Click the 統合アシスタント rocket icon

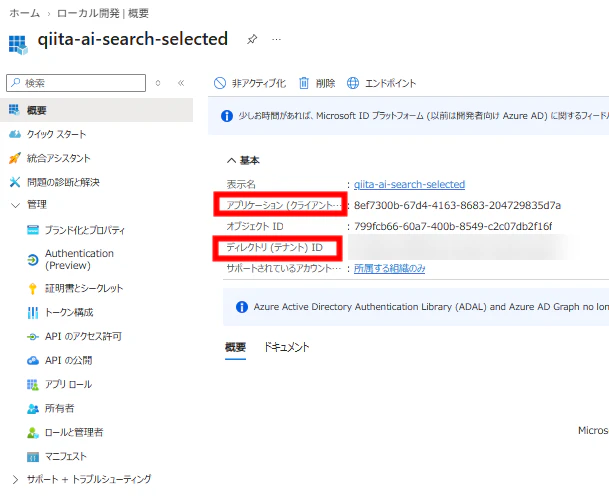coord(15,158)
